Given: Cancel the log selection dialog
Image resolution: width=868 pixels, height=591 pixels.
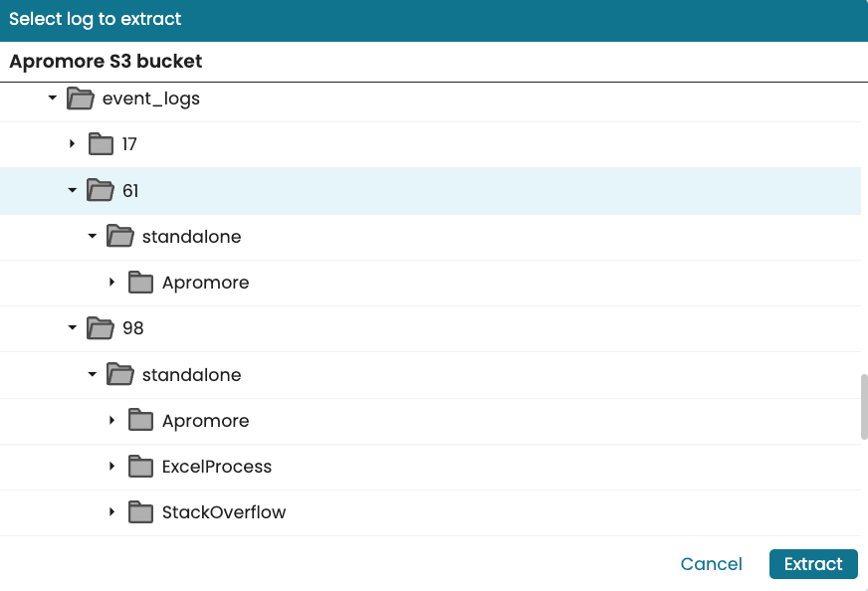Looking at the screenshot, I should pos(711,564).
